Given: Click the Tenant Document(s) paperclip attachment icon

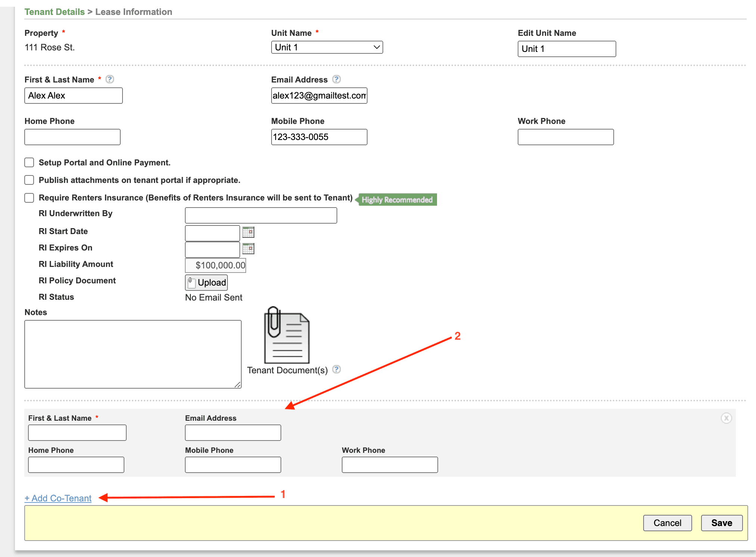Looking at the screenshot, I should click(286, 335).
